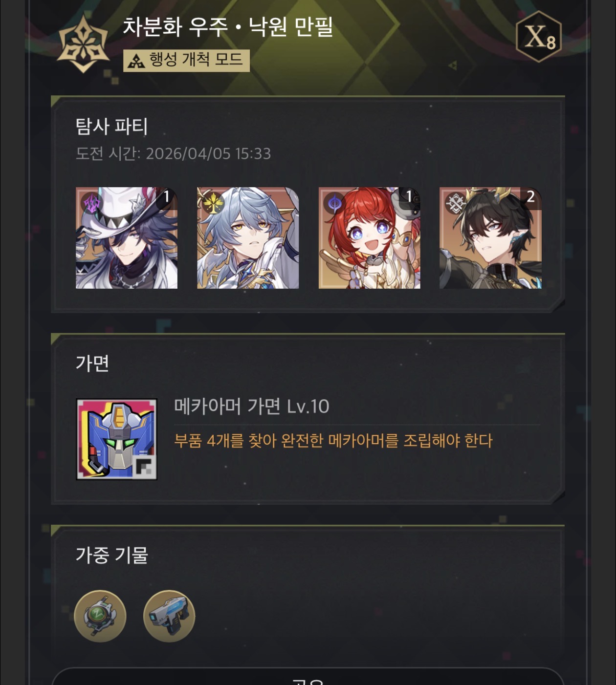The height and width of the screenshot is (685, 616).
Task: Select the 메카아머 가면 Lv.10 title text
Action: point(252,407)
